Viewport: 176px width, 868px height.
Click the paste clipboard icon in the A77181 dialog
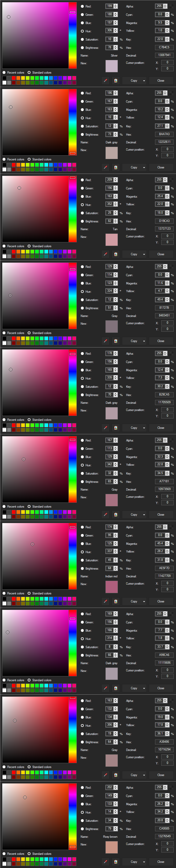click(x=116, y=515)
